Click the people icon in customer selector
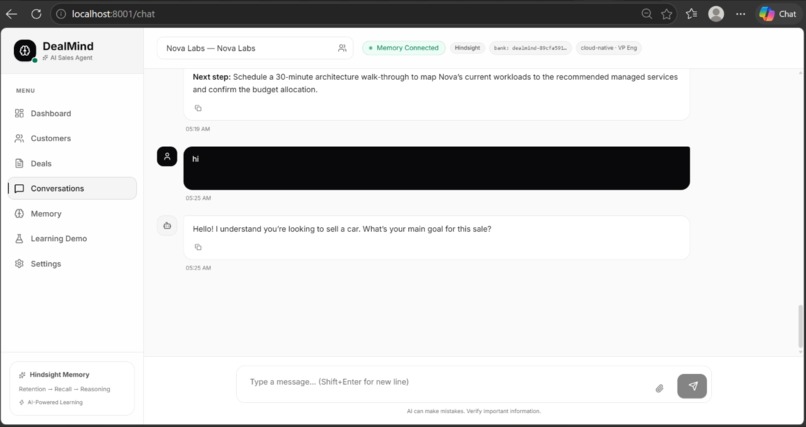The image size is (806, 427). (x=342, y=48)
